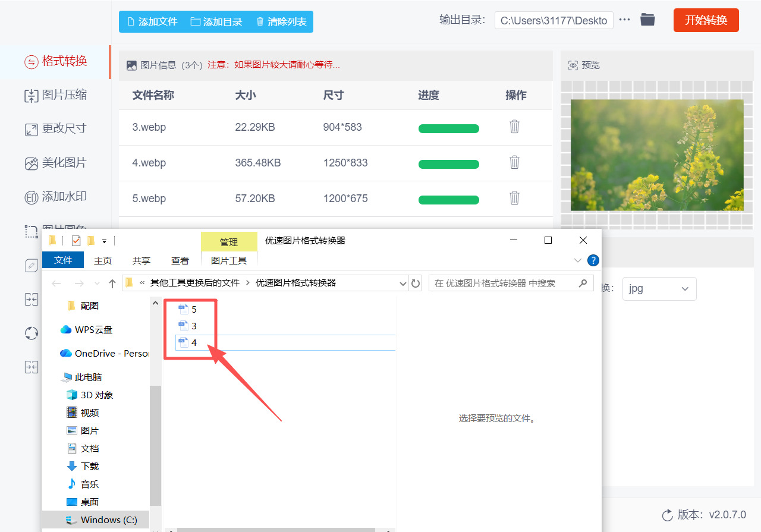Open the jpg output format dropdown
The width and height of the screenshot is (761, 532).
(x=659, y=288)
